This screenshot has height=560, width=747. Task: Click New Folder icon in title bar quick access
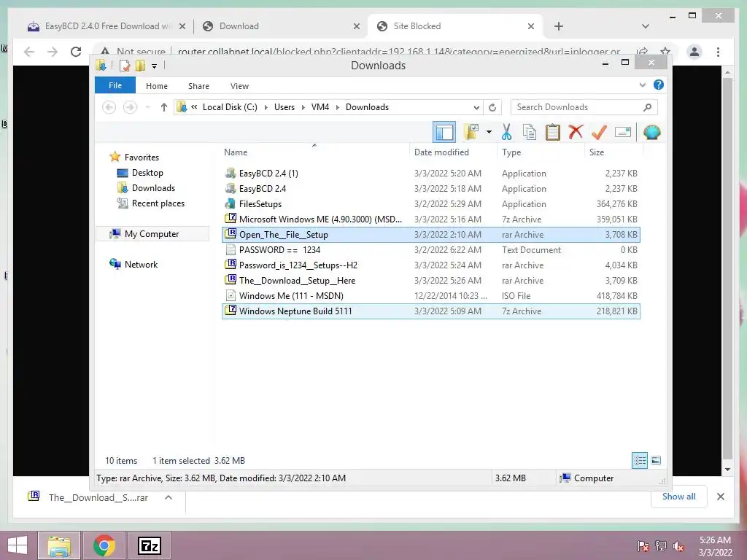(x=140, y=65)
